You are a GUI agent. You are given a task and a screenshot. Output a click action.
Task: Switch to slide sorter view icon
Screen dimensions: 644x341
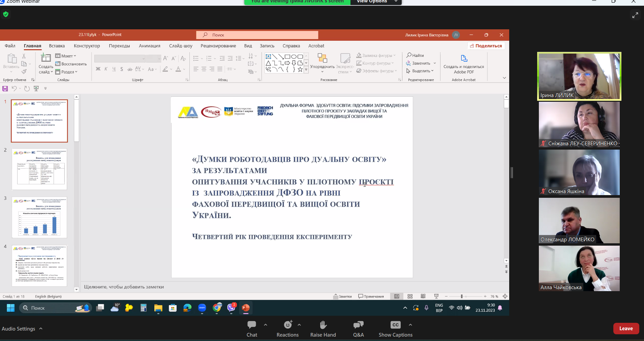point(410,297)
